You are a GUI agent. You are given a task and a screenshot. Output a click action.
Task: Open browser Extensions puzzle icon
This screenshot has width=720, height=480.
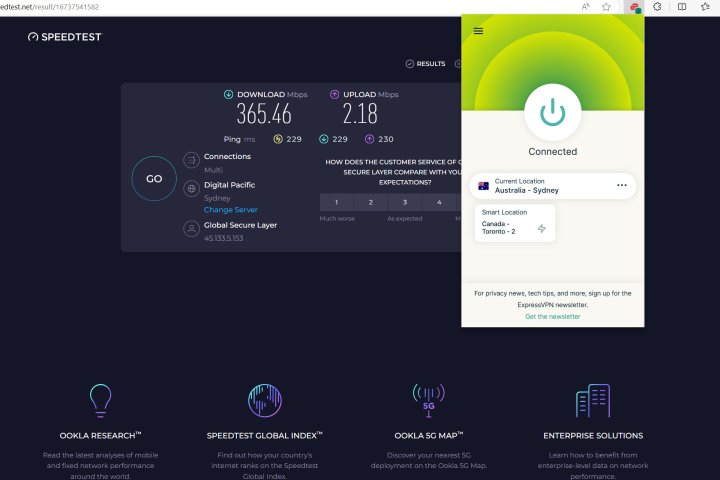click(658, 7)
